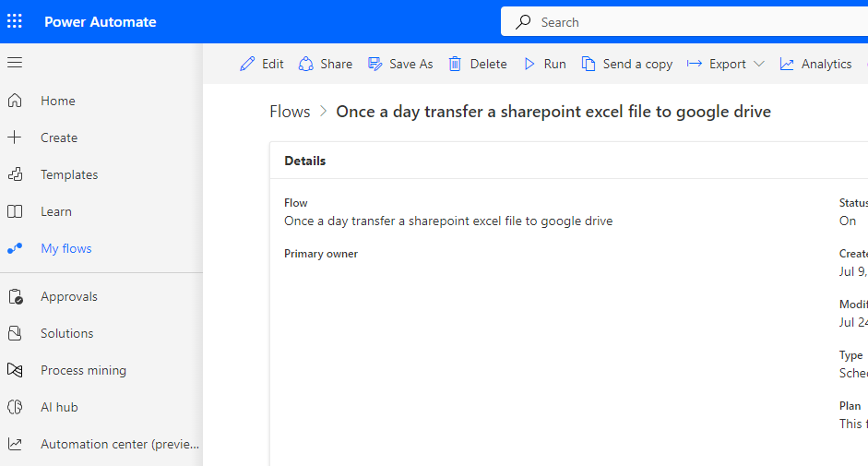Click the Send a copy label
868x466 pixels.
tap(637, 65)
